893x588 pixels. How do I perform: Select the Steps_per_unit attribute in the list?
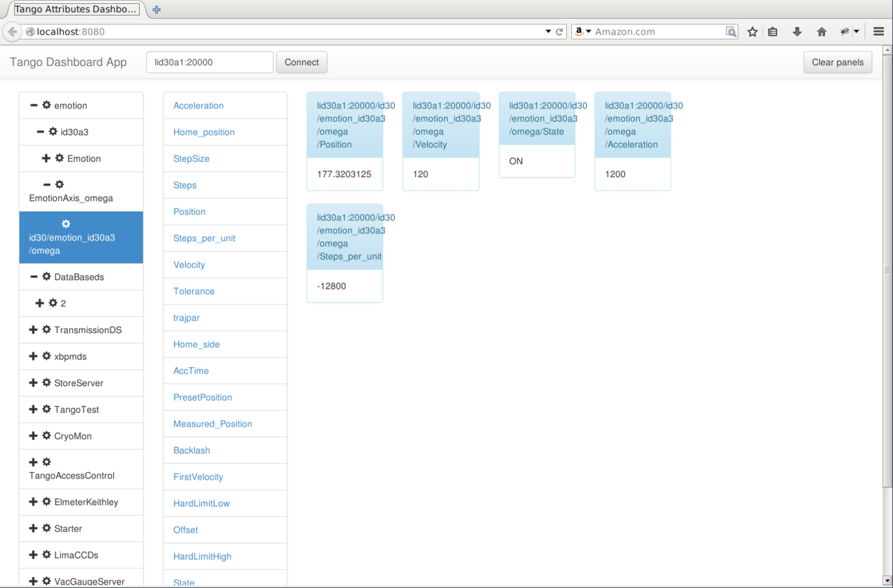pos(225,238)
